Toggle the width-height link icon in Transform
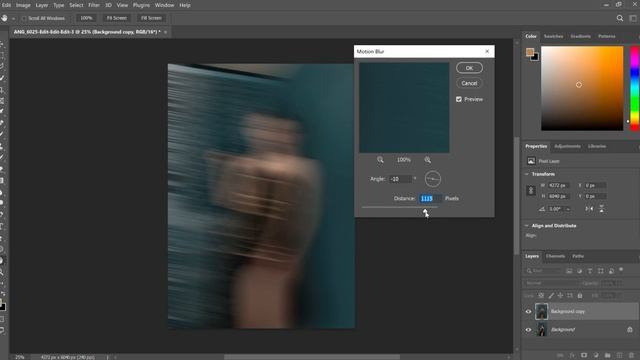The height and width of the screenshot is (360, 640). tap(531, 191)
